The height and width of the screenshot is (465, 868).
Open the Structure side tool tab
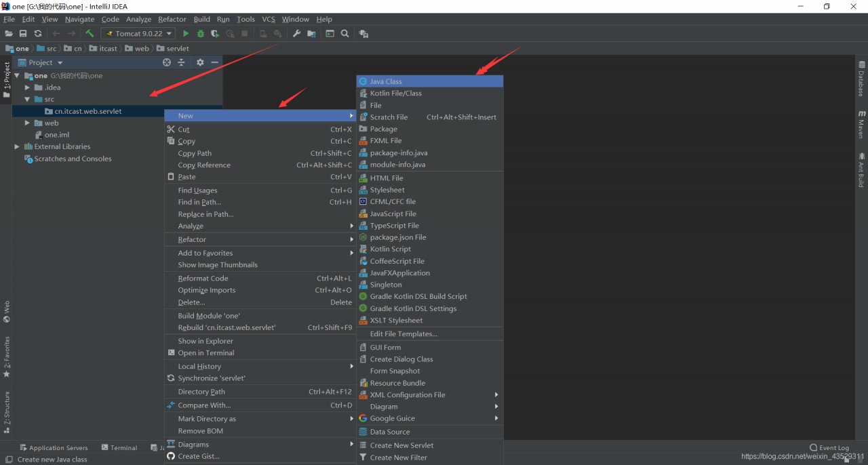(7, 412)
